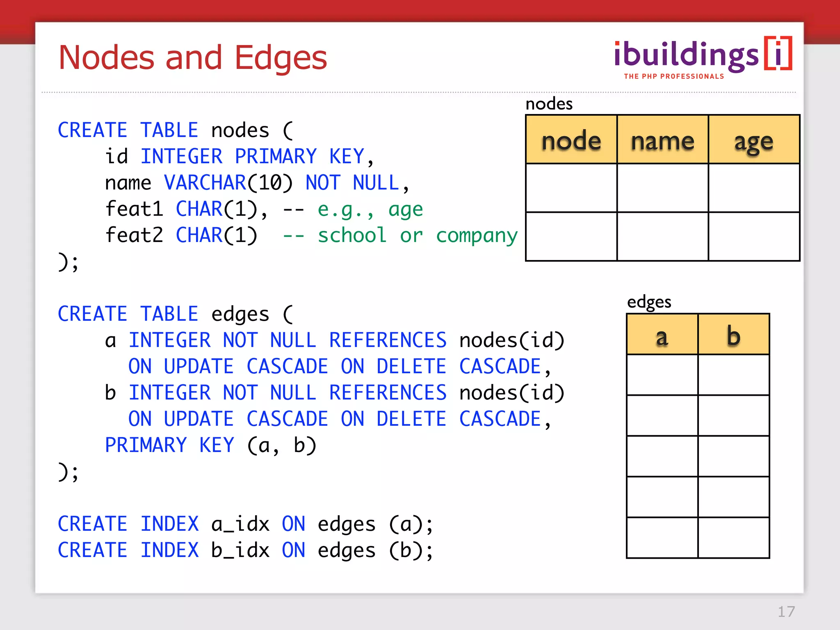Click the 'CREATE TABLE nodes (' line
The height and width of the screenshot is (630, 840).
click(x=176, y=130)
